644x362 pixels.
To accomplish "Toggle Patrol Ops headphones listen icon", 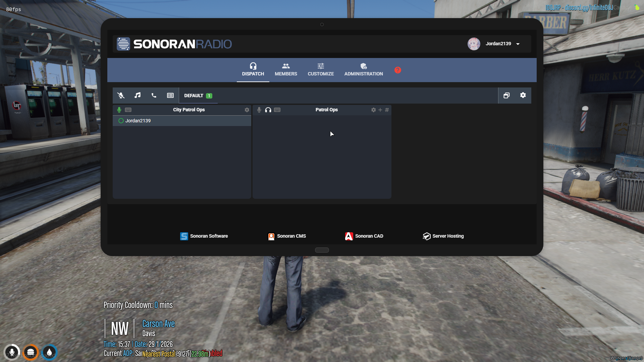I will click(268, 110).
